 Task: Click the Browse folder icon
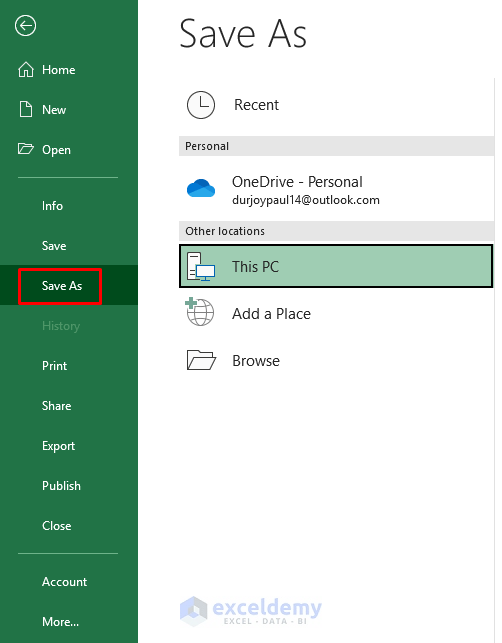click(201, 360)
